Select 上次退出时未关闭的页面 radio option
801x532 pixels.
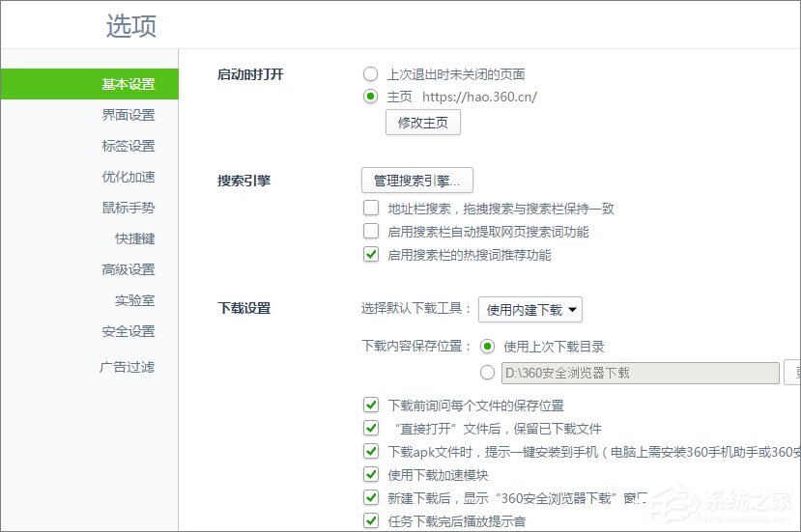click(x=371, y=74)
